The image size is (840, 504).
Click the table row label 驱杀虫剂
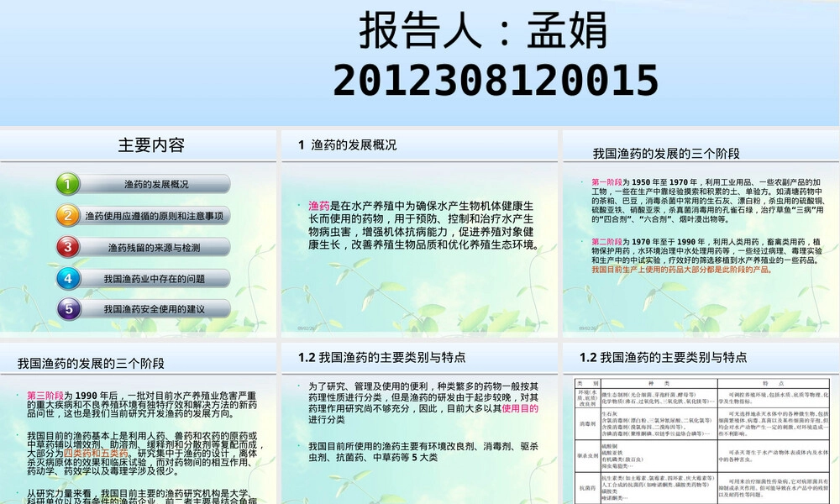pyautogui.click(x=587, y=456)
